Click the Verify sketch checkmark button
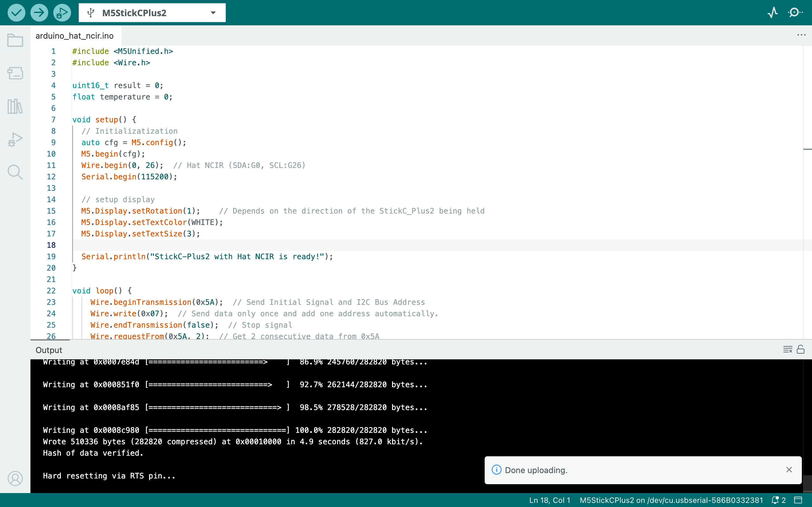This screenshot has height=507, width=812. [x=16, y=13]
